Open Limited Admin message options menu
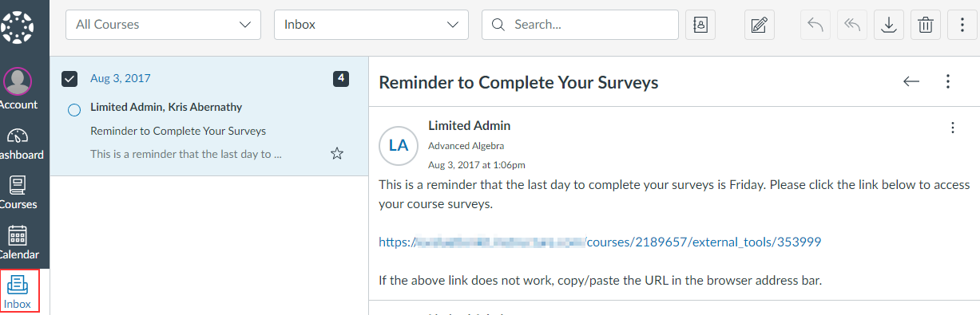 [x=952, y=128]
